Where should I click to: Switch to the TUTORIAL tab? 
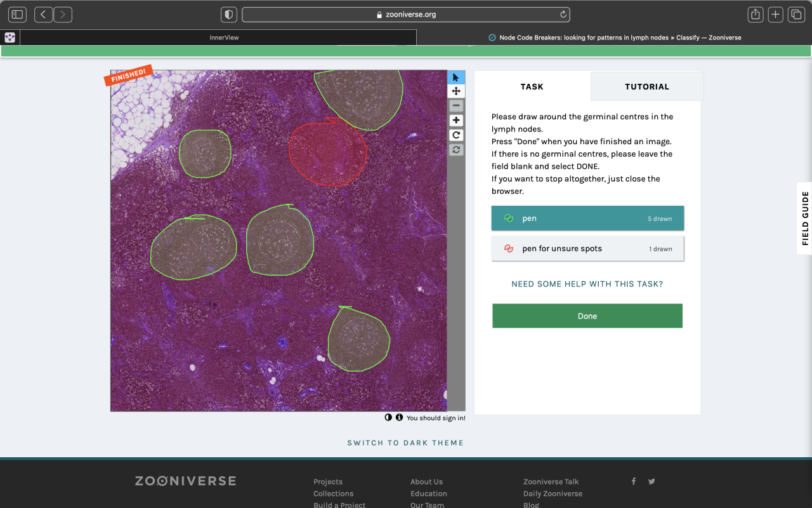click(x=647, y=86)
